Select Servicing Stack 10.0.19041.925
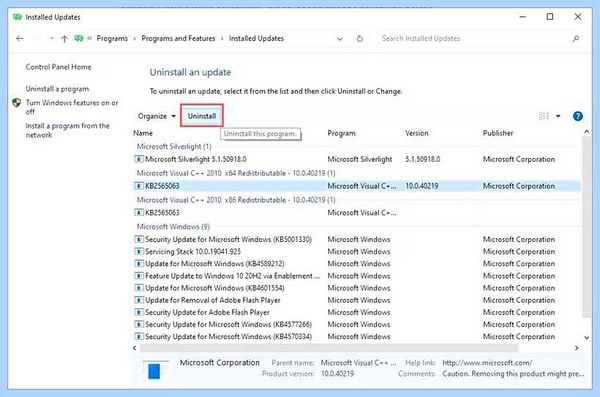600x397 pixels. point(357,252)
